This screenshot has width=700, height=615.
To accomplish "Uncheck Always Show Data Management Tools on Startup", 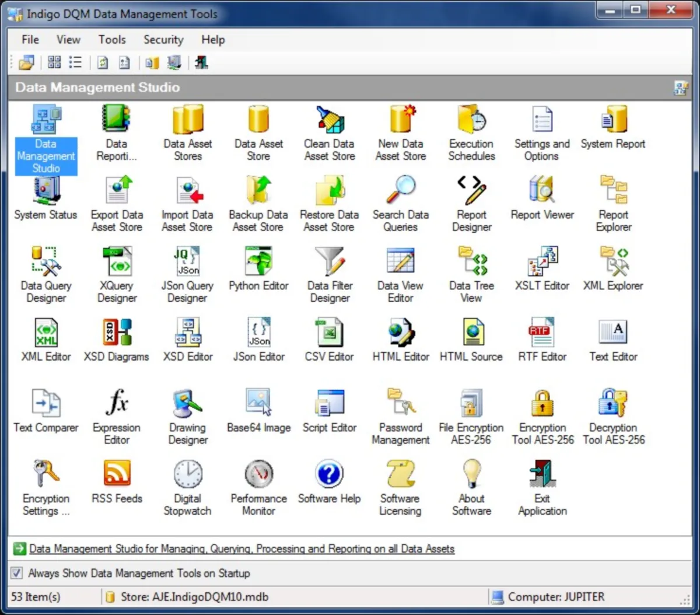I will (17, 573).
